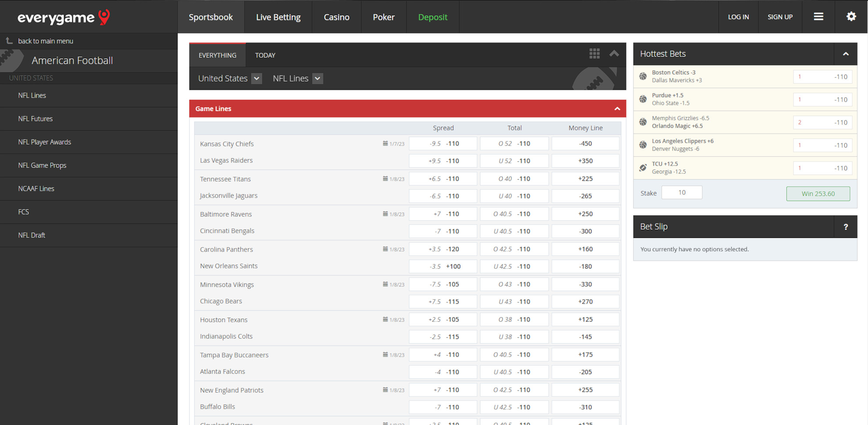The width and height of the screenshot is (868, 425).
Task: Click the Stake input field
Action: click(x=682, y=192)
